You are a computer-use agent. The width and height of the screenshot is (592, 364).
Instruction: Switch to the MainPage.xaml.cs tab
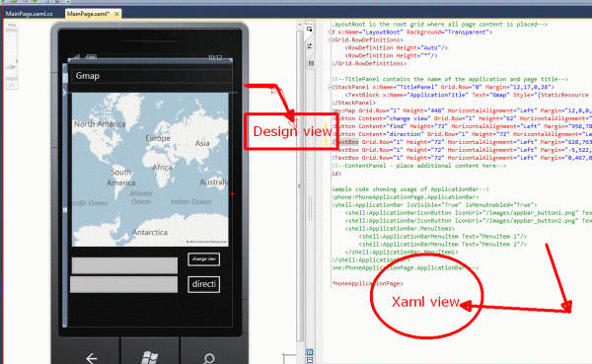(x=29, y=14)
